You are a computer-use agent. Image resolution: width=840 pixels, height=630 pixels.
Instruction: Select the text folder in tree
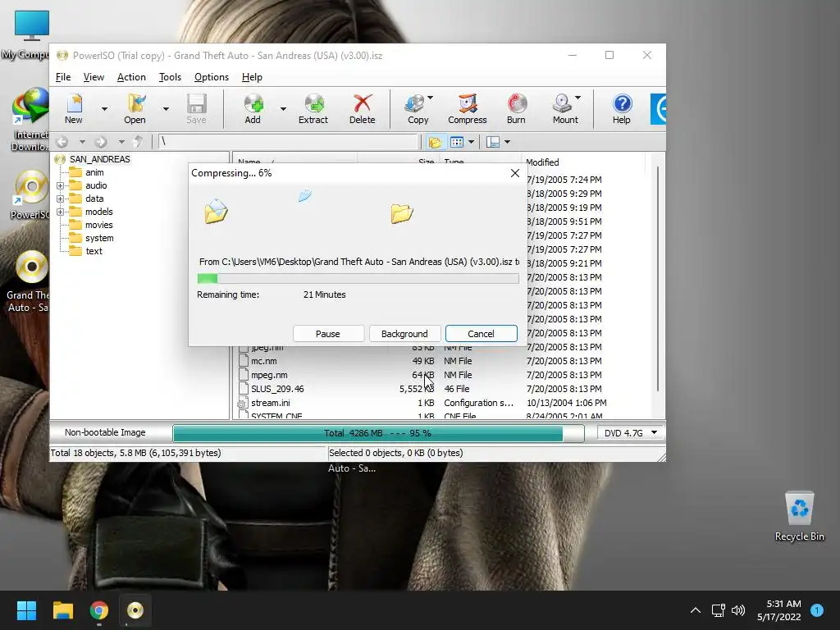94,251
